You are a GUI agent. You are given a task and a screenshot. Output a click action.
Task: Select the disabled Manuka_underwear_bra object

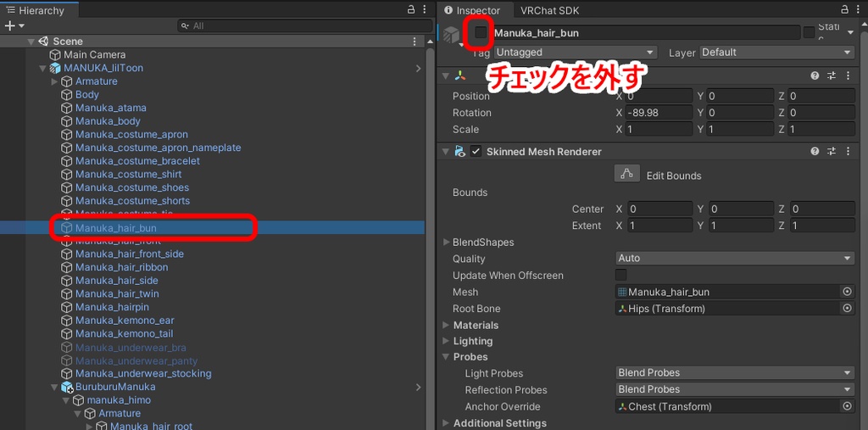click(x=131, y=348)
